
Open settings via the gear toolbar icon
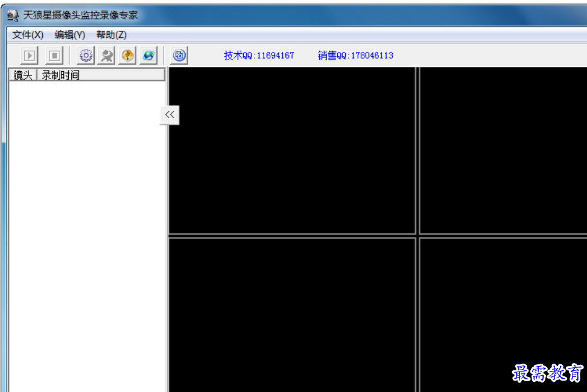point(86,55)
